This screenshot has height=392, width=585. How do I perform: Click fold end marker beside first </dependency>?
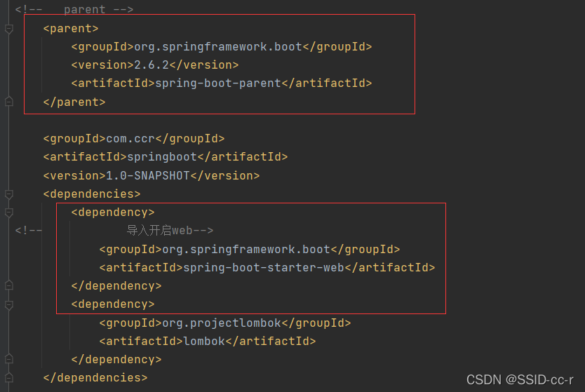tap(9, 285)
